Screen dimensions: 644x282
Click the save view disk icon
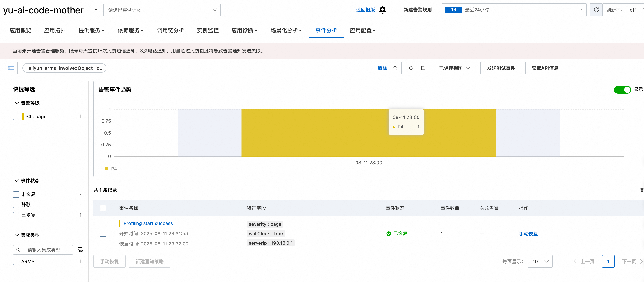click(423, 68)
